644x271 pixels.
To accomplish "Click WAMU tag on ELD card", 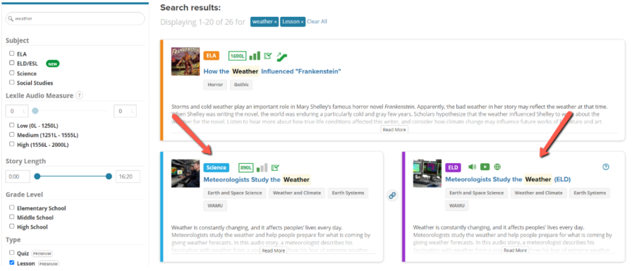I will [457, 206].
